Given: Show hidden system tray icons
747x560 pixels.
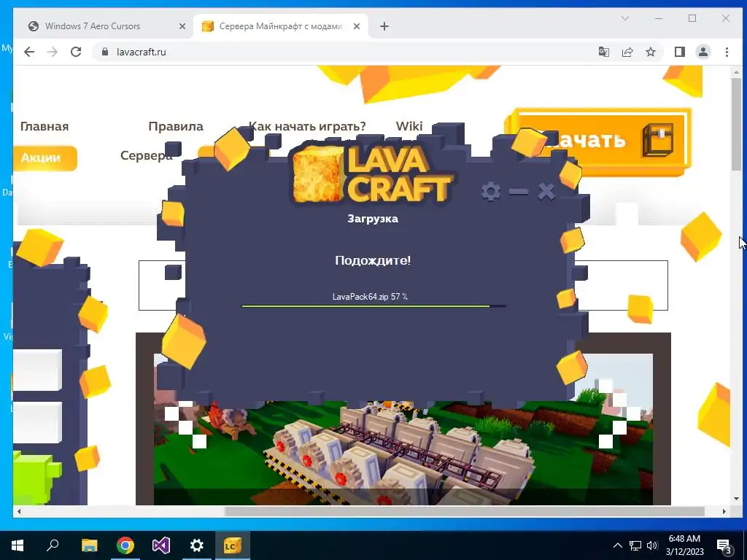Looking at the screenshot, I should 617,545.
